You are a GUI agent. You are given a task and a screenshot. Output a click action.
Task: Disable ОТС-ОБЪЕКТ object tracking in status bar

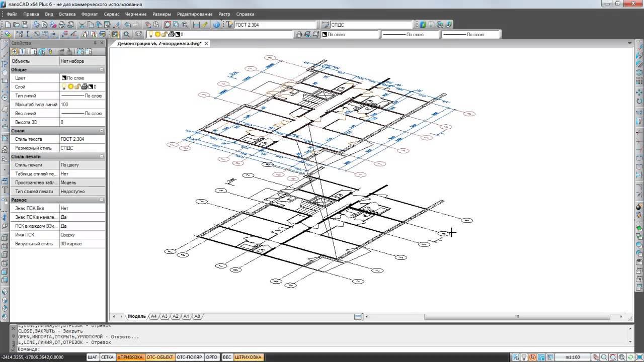159,357
